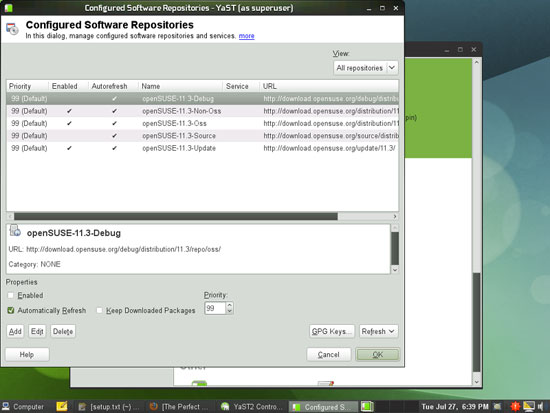The width and height of the screenshot is (550, 413).
Task: Click the yellow sticky notes taskbar icon
Action: pos(62,406)
